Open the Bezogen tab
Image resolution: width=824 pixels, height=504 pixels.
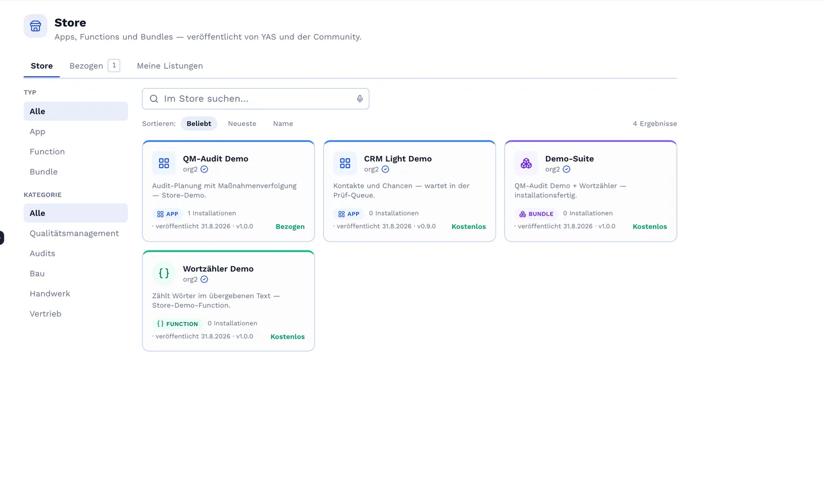[x=95, y=66]
